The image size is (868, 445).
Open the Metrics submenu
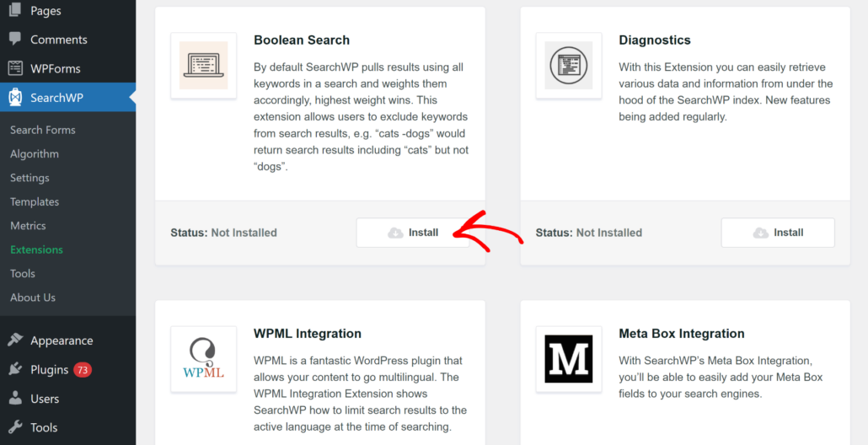tap(28, 225)
